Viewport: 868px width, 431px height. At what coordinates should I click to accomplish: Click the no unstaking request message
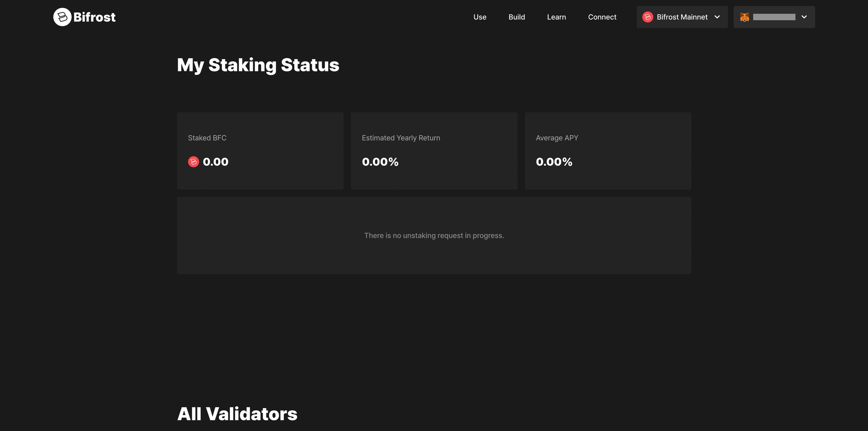tap(434, 236)
